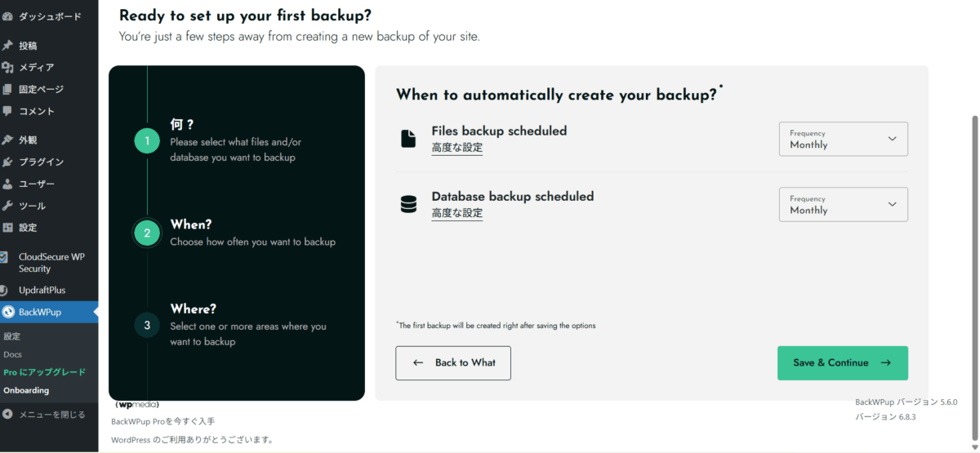Image resolution: width=980 pixels, height=453 pixels.
Task: Open the Database backup Frequency dropdown
Action: (x=843, y=204)
